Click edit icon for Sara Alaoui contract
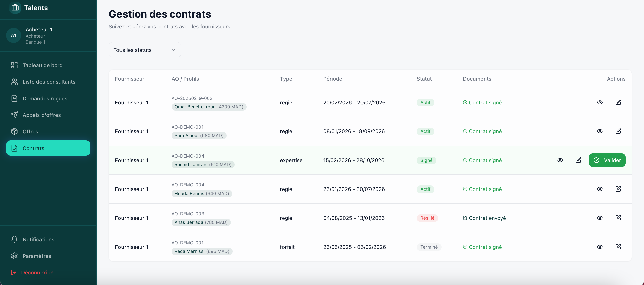The height and width of the screenshot is (285, 644). [618, 131]
